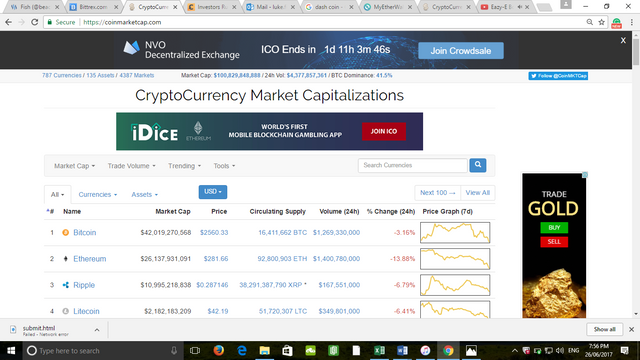640x360 pixels.
Task: Switch to the Mail - luke tab
Action: point(271,7)
